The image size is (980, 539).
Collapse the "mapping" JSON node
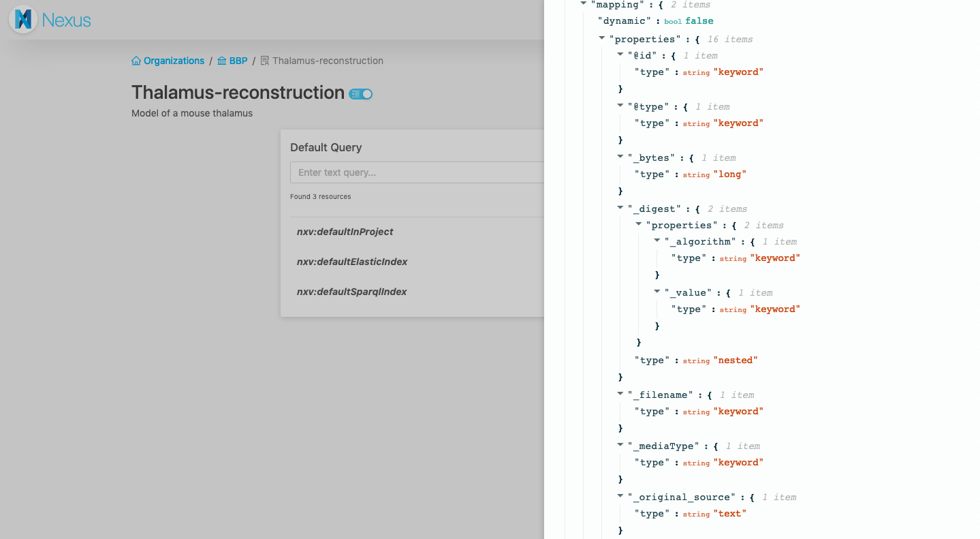click(x=584, y=4)
